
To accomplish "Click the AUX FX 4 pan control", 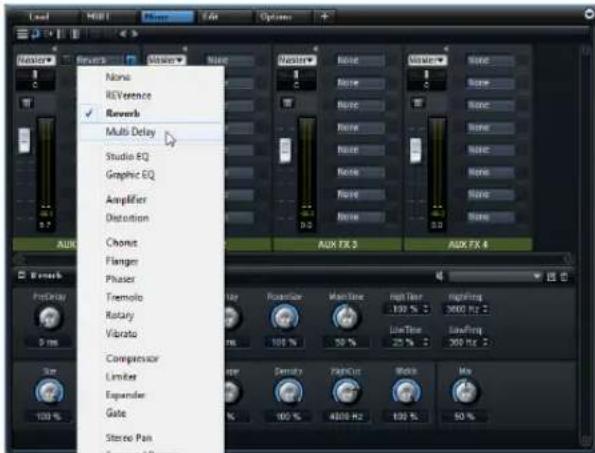I will coord(427,79).
